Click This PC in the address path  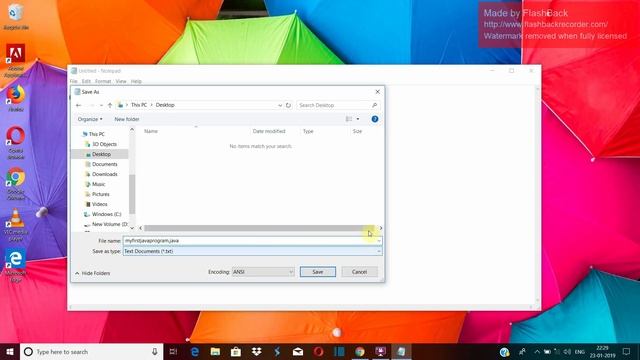139,105
